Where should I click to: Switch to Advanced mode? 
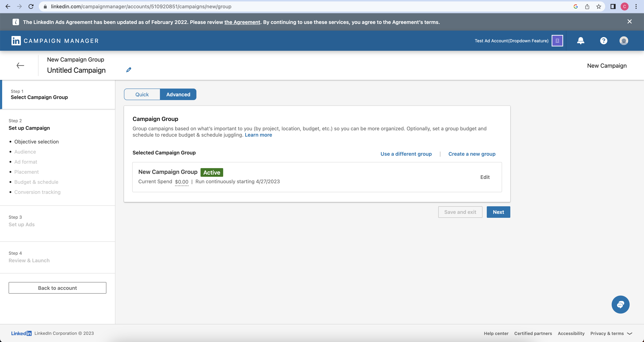click(178, 94)
